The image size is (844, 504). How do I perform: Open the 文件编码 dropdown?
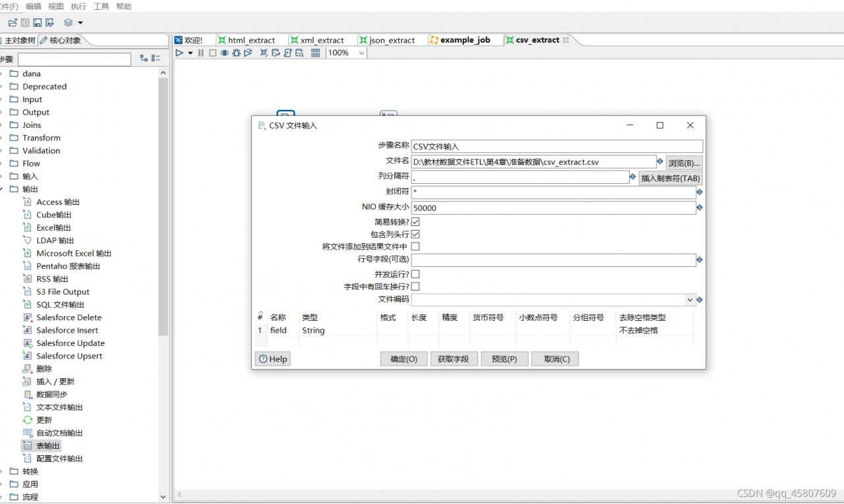pyautogui.click(x=690, y=300)
